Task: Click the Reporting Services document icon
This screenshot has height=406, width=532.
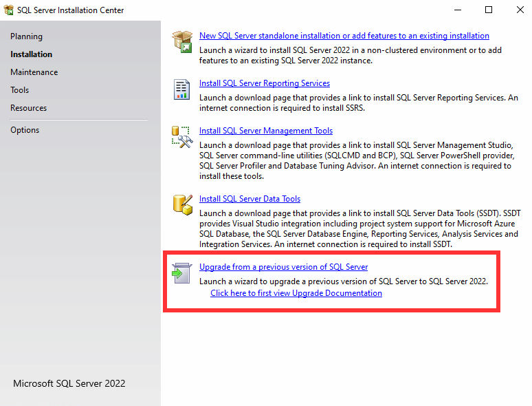Action: [x=182, y=89]
